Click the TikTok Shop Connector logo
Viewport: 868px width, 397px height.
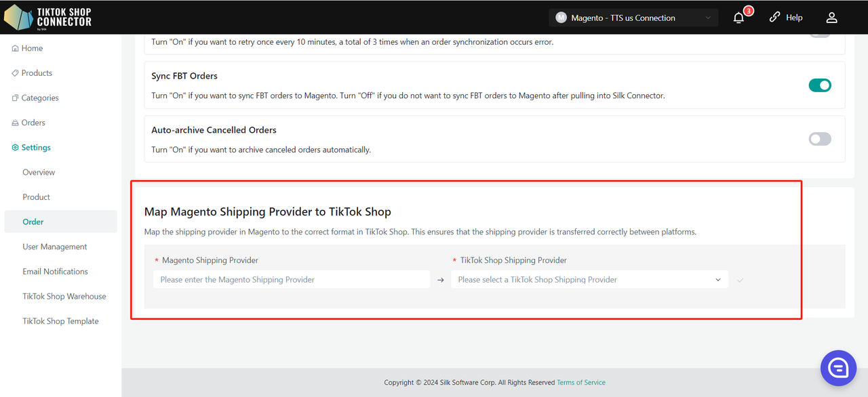(47, 17)
